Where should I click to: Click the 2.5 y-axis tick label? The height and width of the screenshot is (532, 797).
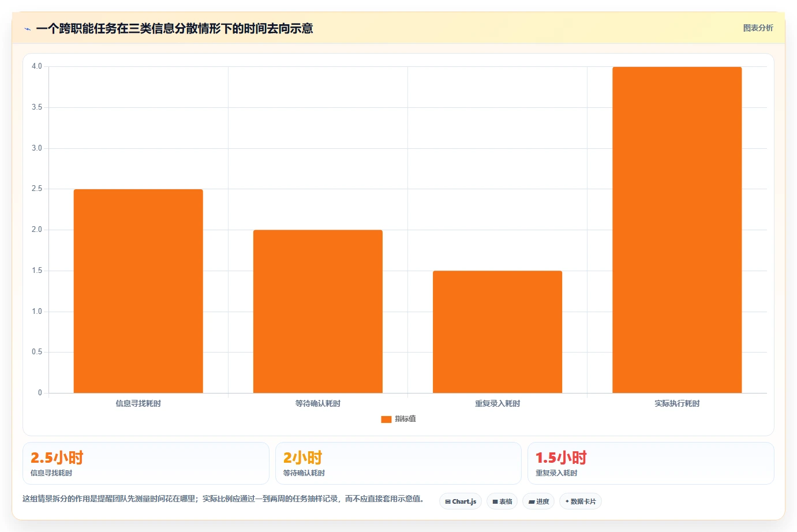coord(37,189)
